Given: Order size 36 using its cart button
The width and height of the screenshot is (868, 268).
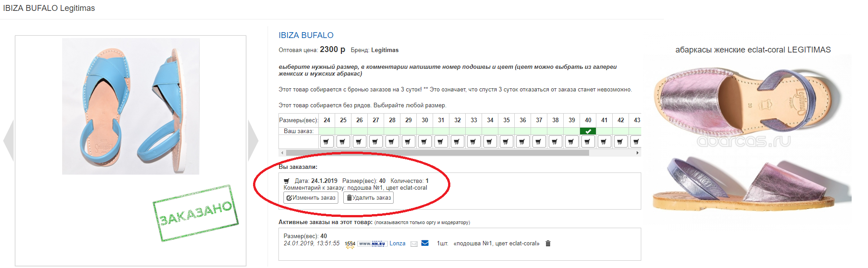Looking at the screenshot, I should coord(522,142).
